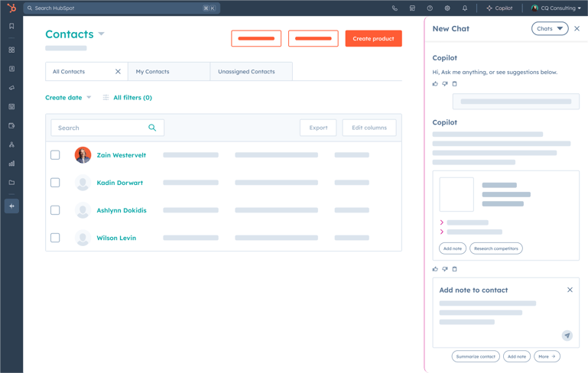Open the Bookmarks icon in the sidebar
Screen dimensions: 588x373
tap(11, 26)
